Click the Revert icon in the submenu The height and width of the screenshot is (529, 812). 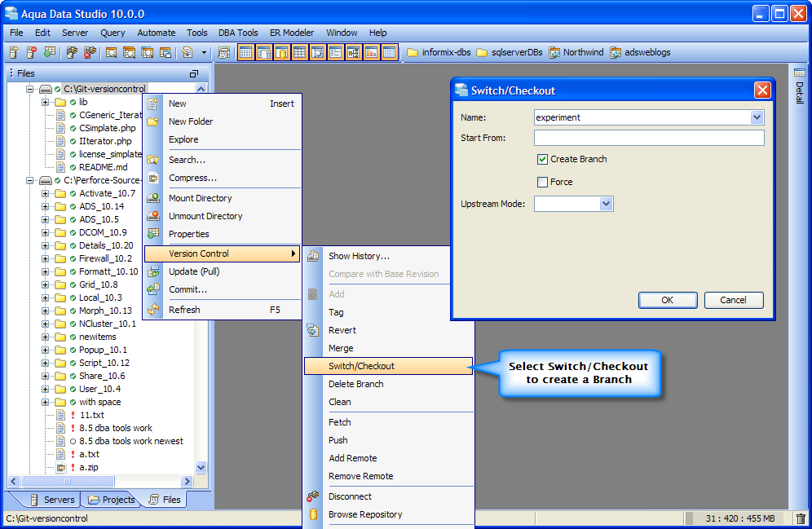coord(313,330)
